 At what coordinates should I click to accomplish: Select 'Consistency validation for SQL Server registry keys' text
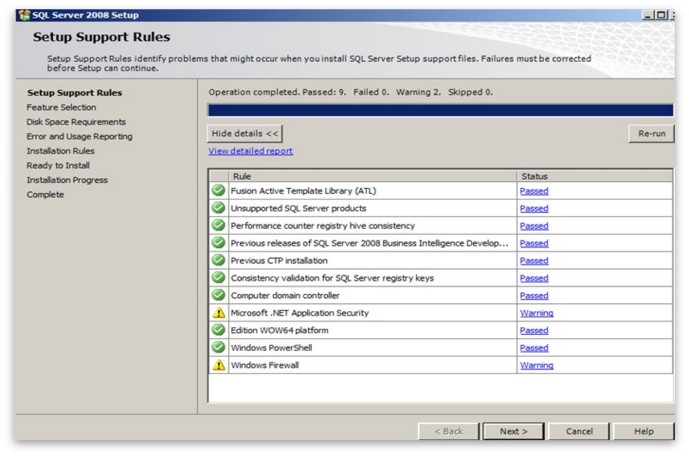coord(332,278)
